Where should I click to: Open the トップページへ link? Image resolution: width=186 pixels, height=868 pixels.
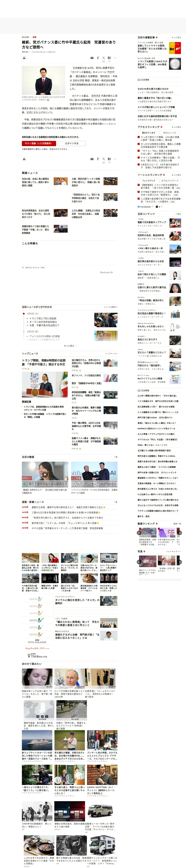point(111,354)
